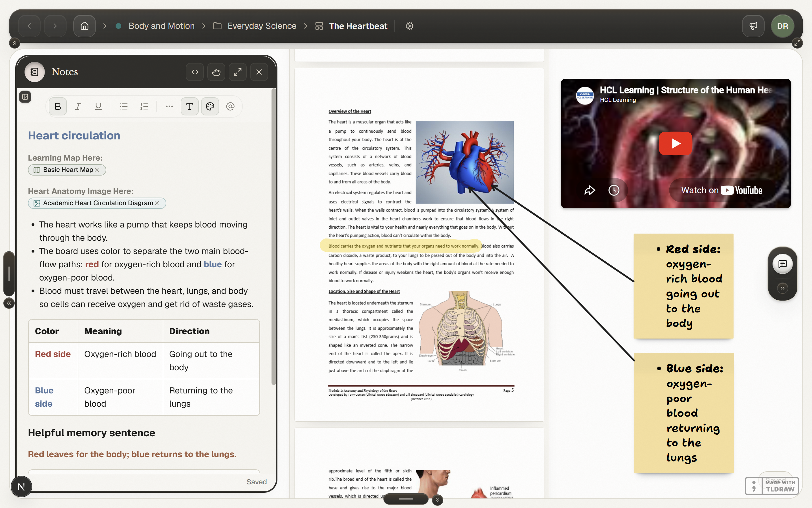The width and height of the screenshot is (812, 508).
Task: Remove the Basic Heart Map chip
Action: click(x=97, y=170)
